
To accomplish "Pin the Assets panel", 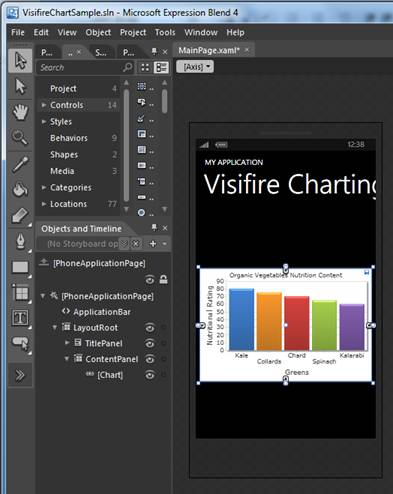I will click(154, 51).
